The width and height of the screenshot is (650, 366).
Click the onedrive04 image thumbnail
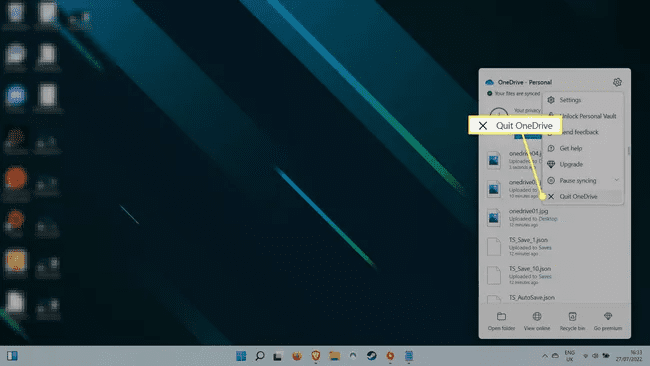click(x=494, y=160)
